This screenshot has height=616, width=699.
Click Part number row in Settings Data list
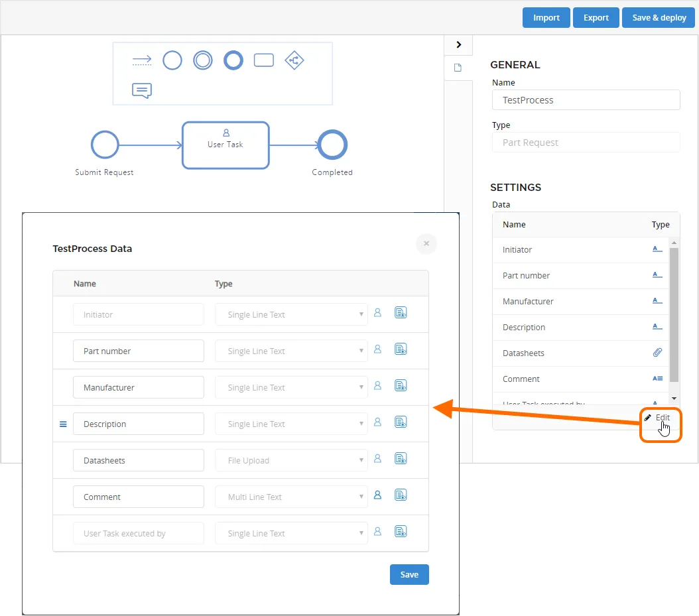[x=581, y=276]
